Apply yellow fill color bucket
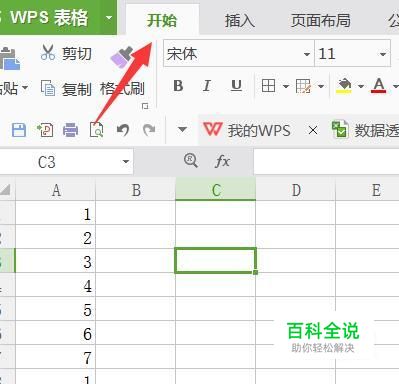Image resolution: width=399 pixels, height=384 pixels. point(344,86)
